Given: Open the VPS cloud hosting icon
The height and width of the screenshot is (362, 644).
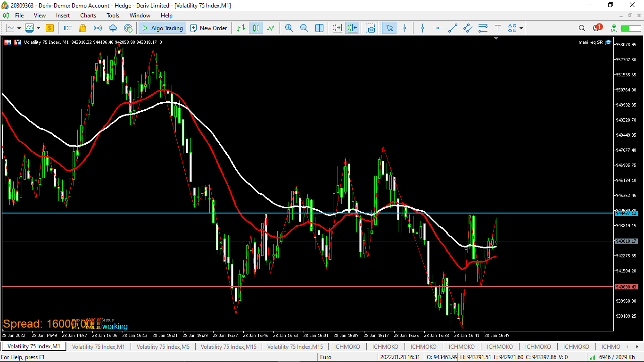Looking at the screenshot, I should 113,28.
